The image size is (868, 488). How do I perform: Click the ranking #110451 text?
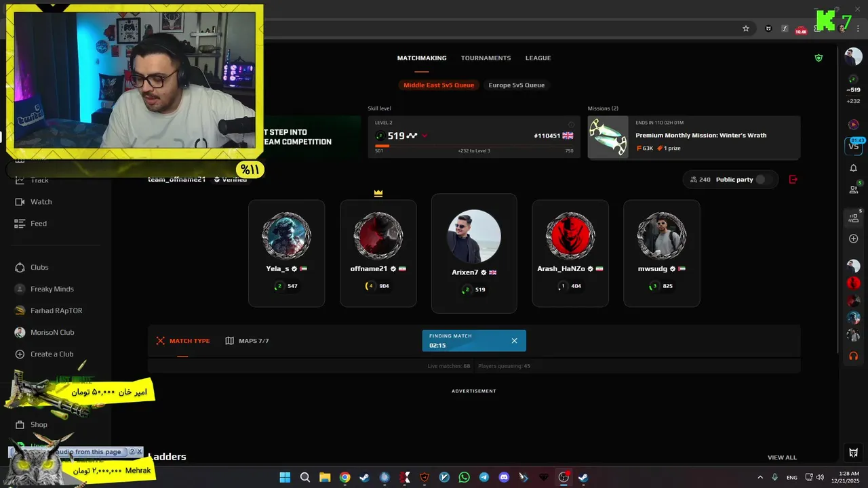click(x=547, y=136)
